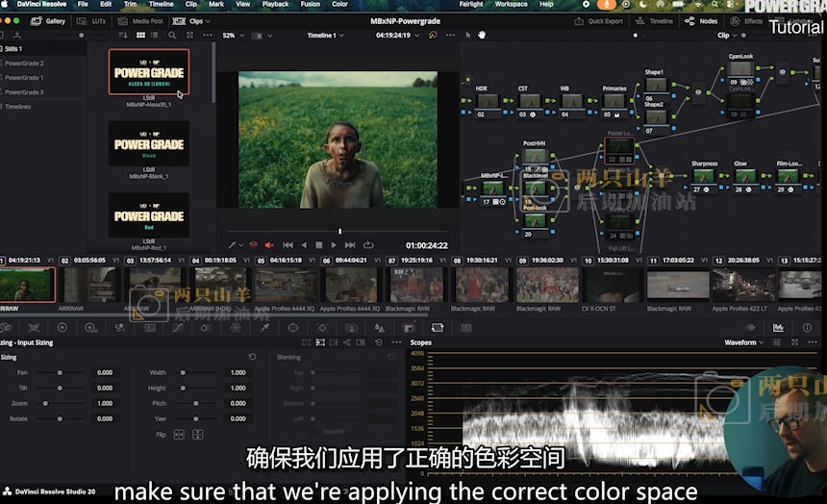Click the vertical flip icon
This screenshot has height=504, width=827.
point(197,435)
